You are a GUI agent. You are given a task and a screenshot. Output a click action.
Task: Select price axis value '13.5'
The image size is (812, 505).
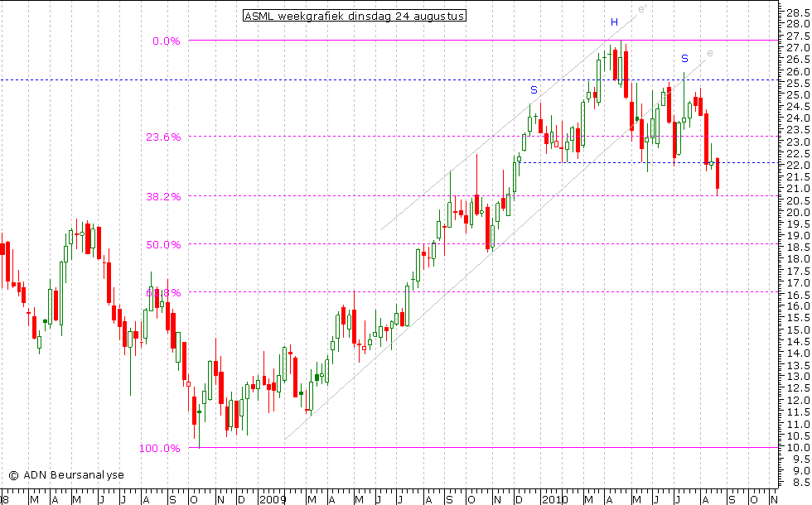(x=798, y=365)
